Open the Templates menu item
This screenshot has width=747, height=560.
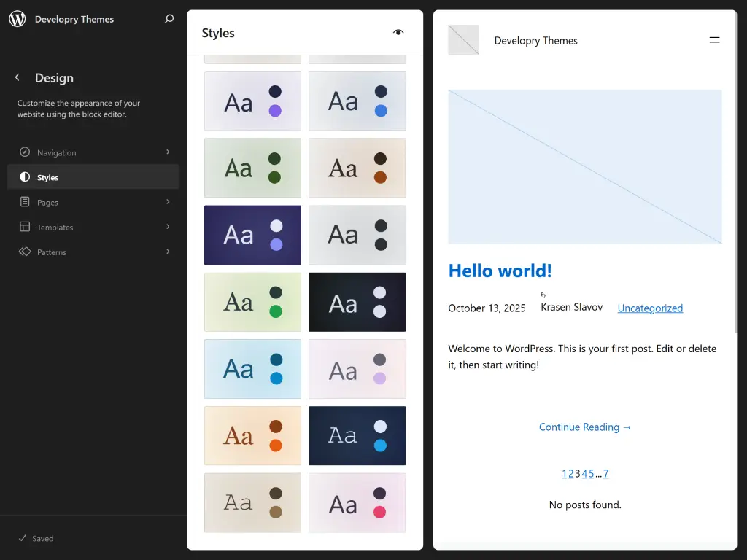coord(55,227)
